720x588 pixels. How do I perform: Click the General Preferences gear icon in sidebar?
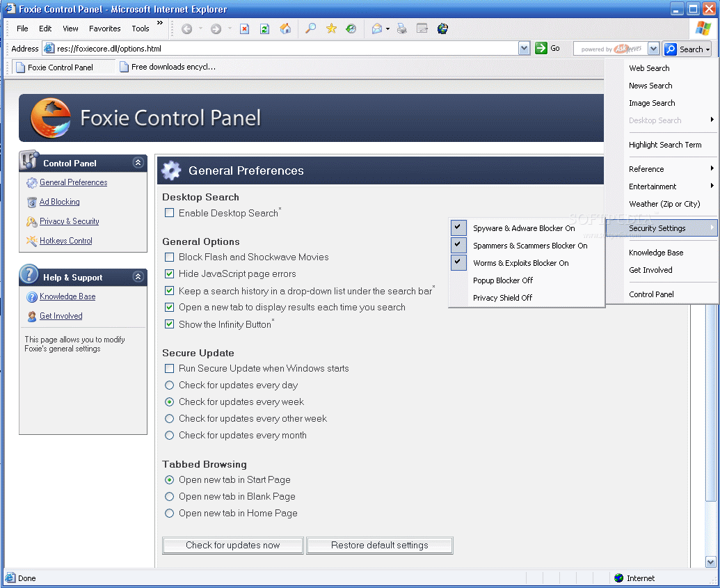(32, 183)
